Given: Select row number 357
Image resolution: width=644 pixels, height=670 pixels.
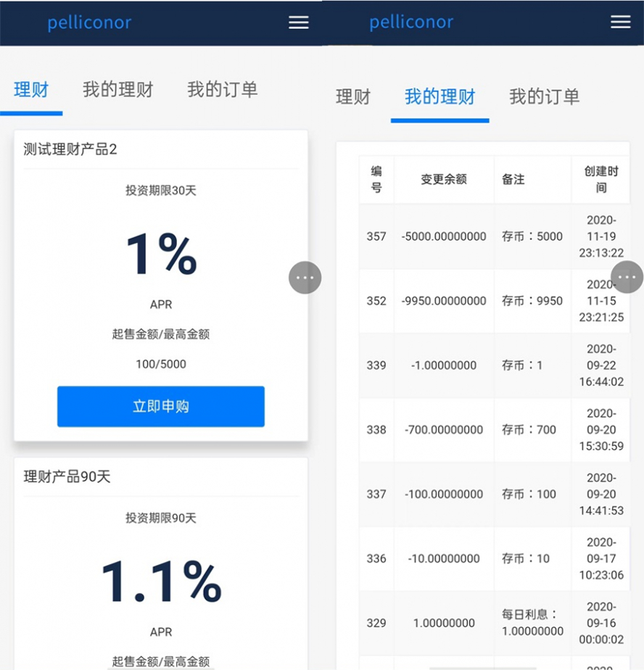Looking at the screenshot, I should point(376,236).
